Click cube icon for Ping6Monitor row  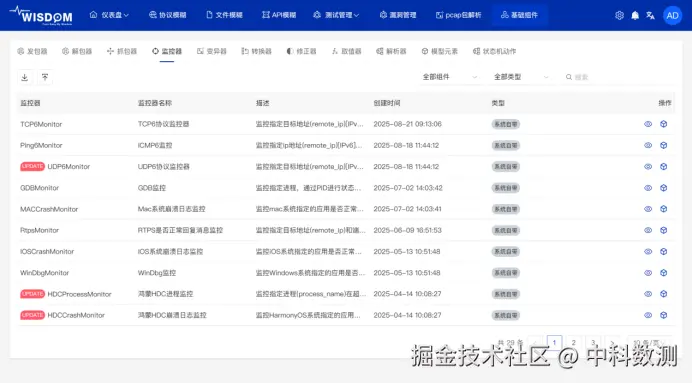(663, 145)
